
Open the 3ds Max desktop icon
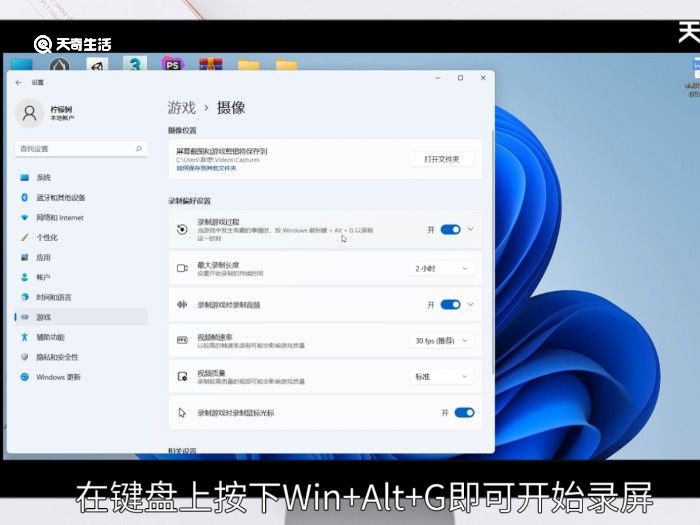135,64
